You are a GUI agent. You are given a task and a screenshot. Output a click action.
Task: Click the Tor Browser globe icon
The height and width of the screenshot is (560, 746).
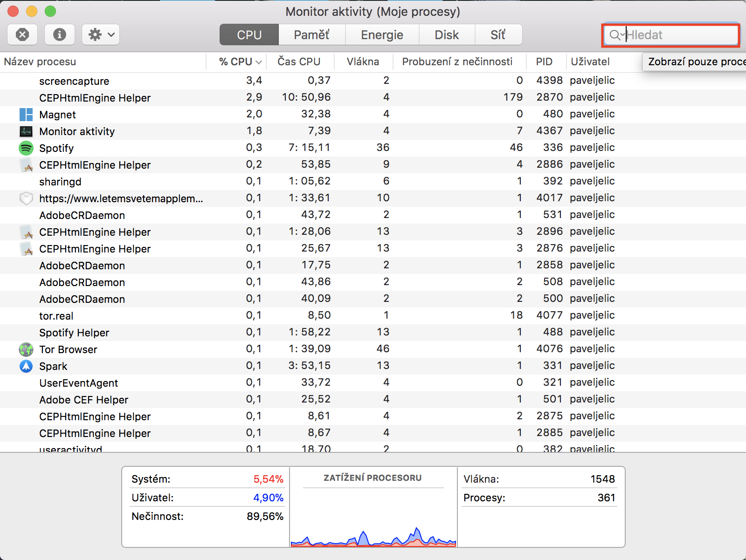[x=26, y=349]
